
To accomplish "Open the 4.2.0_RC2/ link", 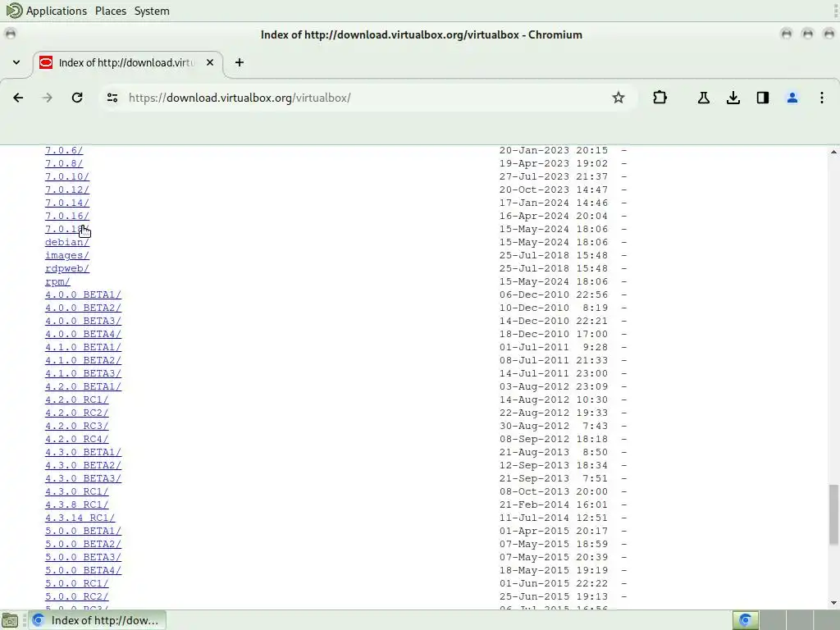I will (76, 413).
